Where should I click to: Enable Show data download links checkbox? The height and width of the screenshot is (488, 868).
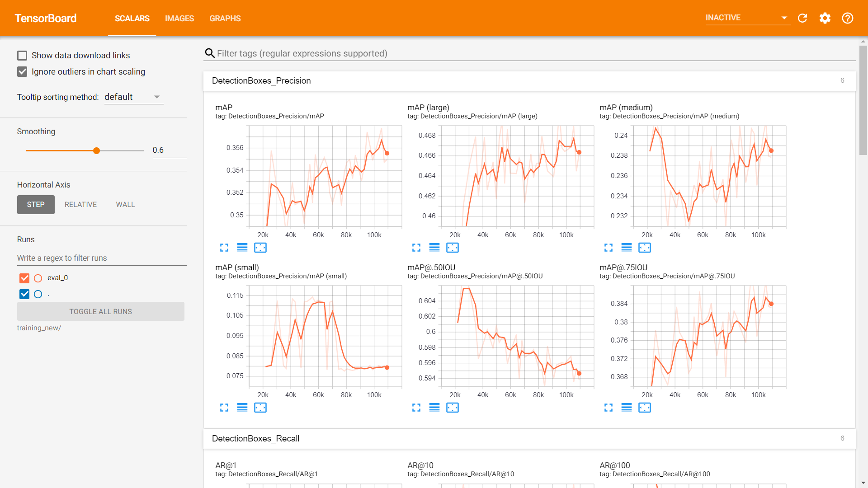click(22, 56)
